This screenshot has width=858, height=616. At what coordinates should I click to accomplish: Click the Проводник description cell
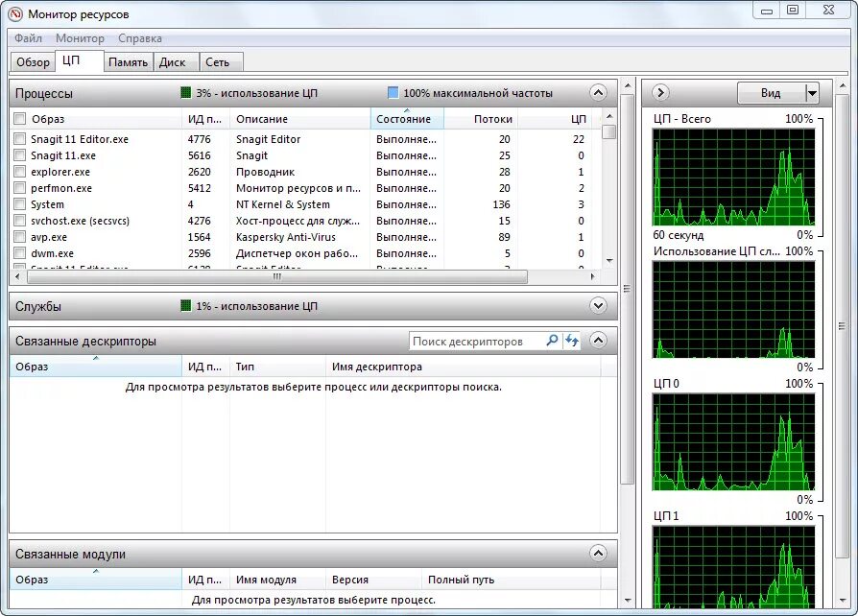pos(265,172)
